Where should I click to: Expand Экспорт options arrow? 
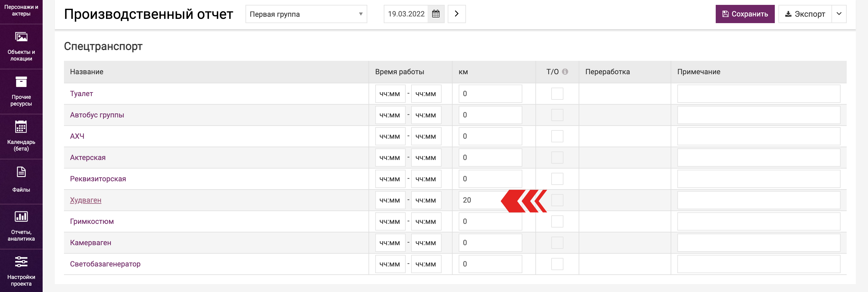pos(839,14)
